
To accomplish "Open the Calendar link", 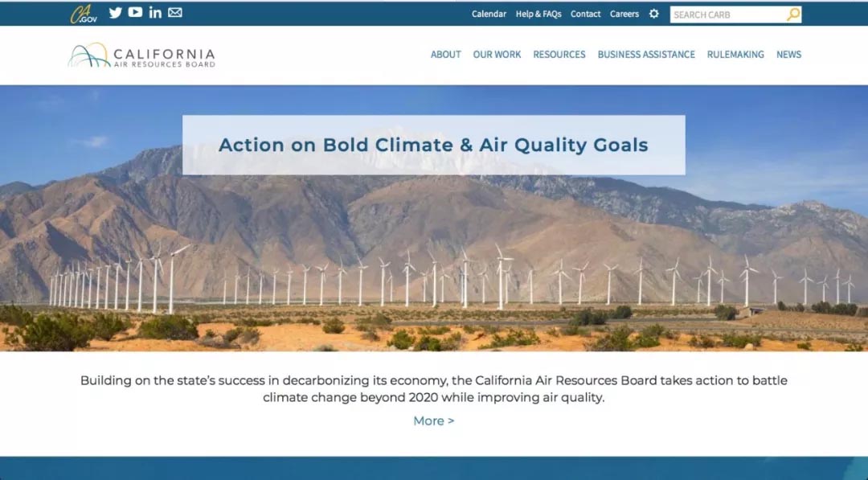I will [x=489, y=14].
